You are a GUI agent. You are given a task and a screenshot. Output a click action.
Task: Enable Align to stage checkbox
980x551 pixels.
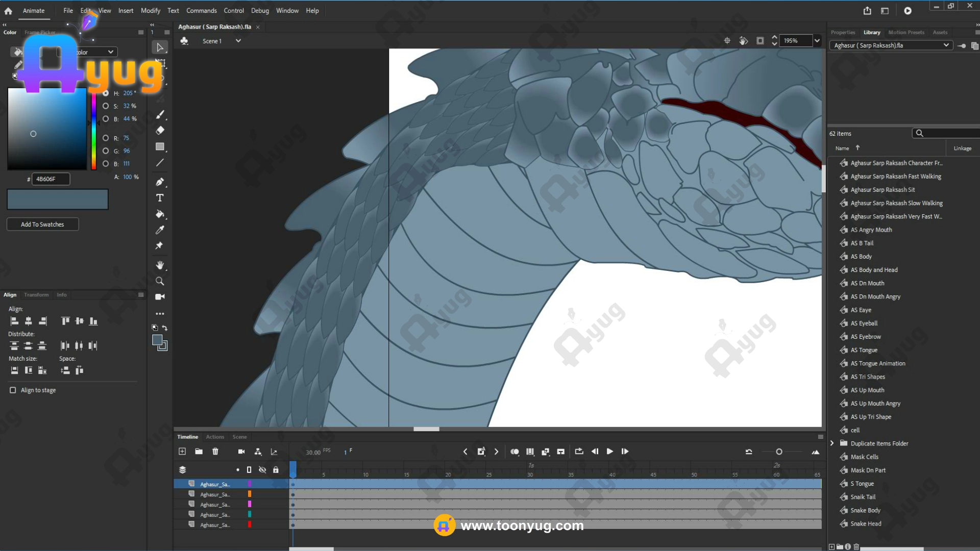(x=13, y=390)
